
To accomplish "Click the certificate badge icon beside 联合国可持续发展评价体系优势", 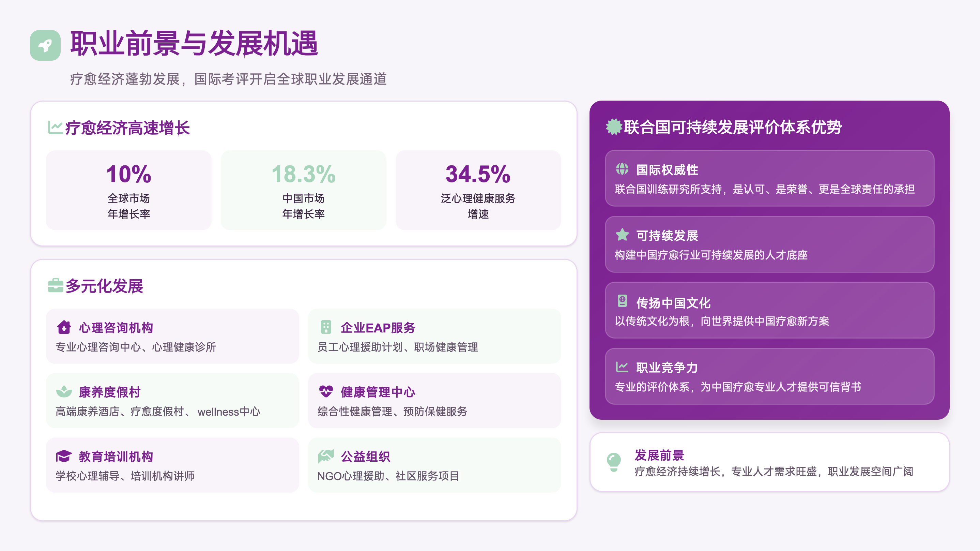I will pyautogui.click(x=614, y=127).
